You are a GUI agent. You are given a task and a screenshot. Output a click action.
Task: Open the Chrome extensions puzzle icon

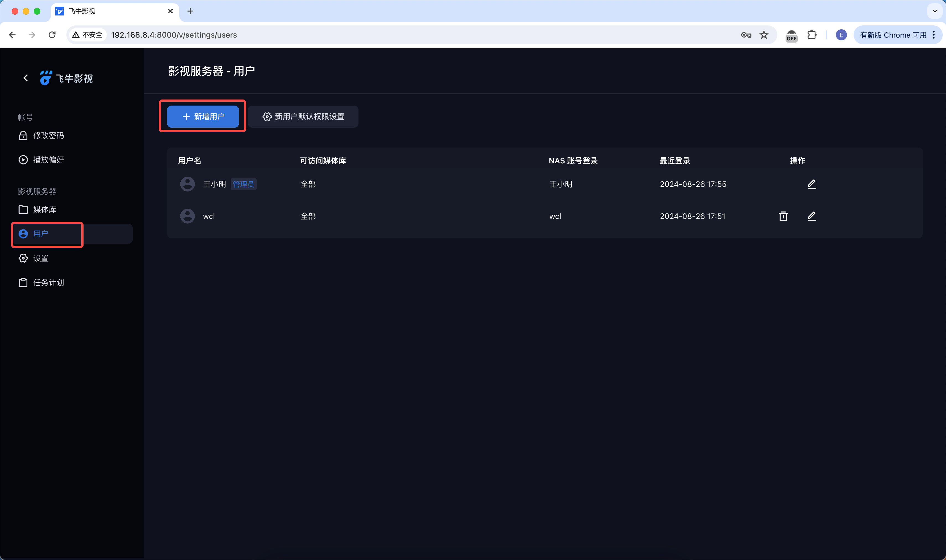click(812, 35)
